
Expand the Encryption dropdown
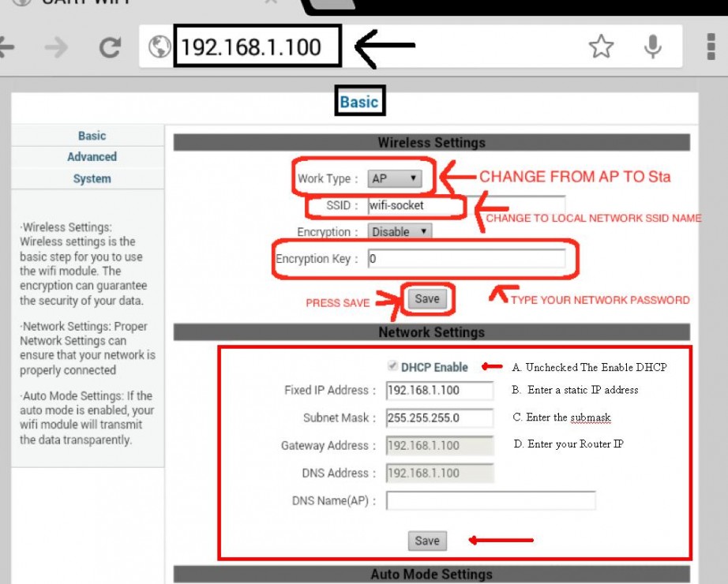400,232
